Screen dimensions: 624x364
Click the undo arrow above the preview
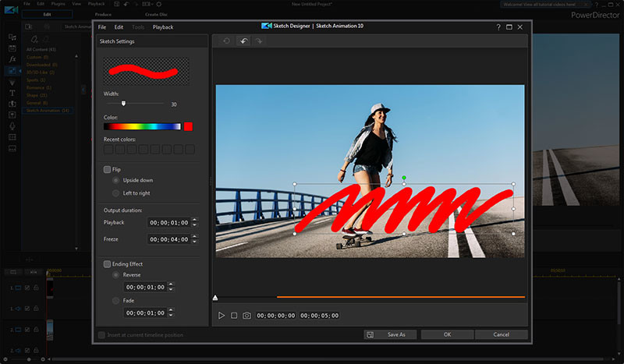coord(243,41)
